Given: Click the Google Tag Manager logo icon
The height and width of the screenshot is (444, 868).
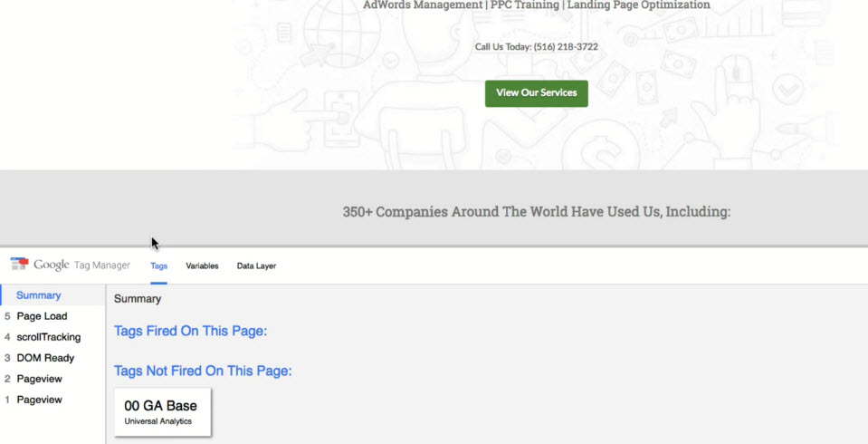Looking at the screenshot, I should coord(19,265).
